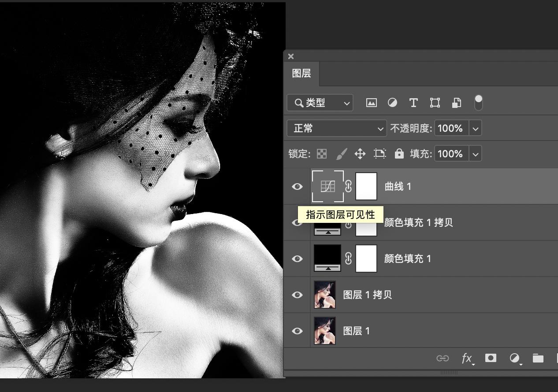558x392 pixels.
Task: Lock artboard nesting icon
Action: 380,154
